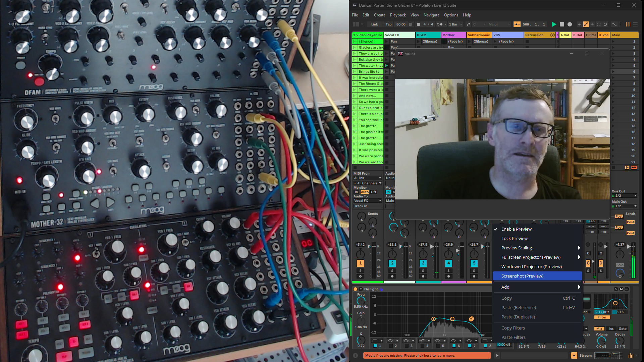
Task: Click EQ curve node 6 on the graph
Action: coord(452,319)
